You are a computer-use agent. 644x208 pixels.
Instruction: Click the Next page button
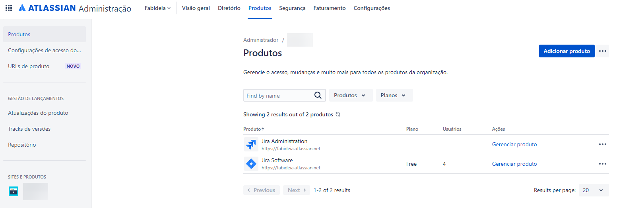(x=297, y=190)
